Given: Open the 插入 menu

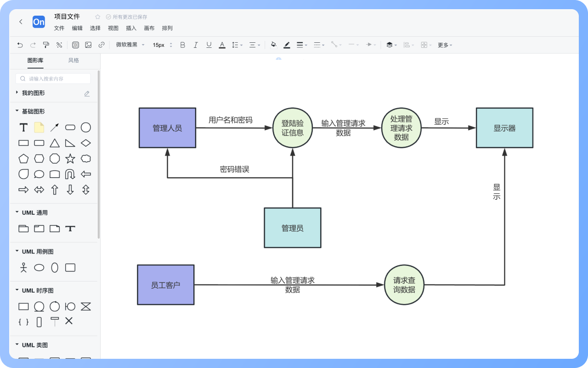Looking at the screenshot, I should 131,28.
